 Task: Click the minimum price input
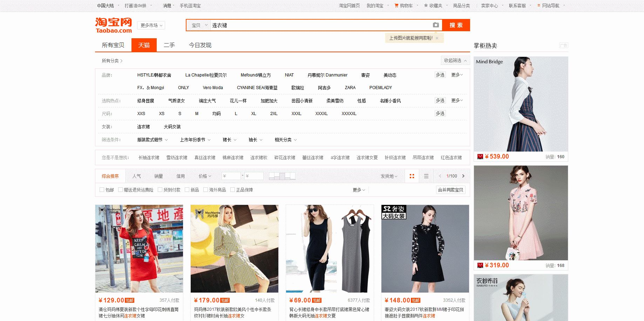tap(231, 176)
